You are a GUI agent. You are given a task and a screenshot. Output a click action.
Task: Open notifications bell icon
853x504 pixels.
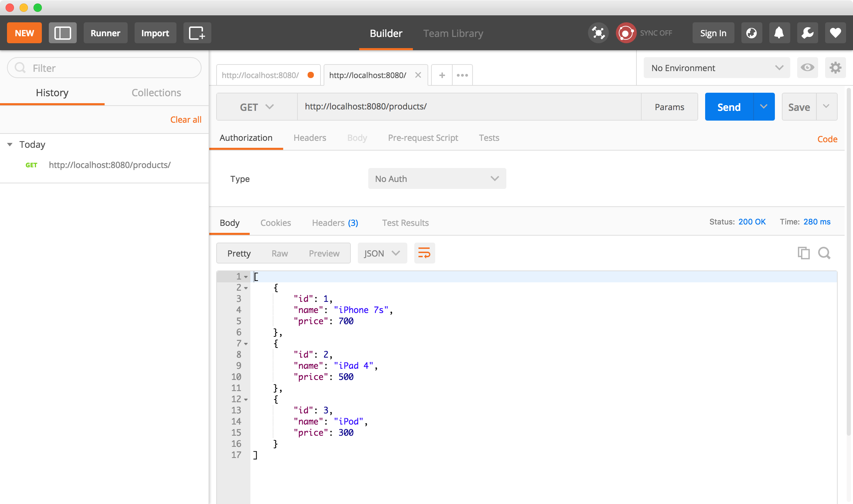[779, 33]
